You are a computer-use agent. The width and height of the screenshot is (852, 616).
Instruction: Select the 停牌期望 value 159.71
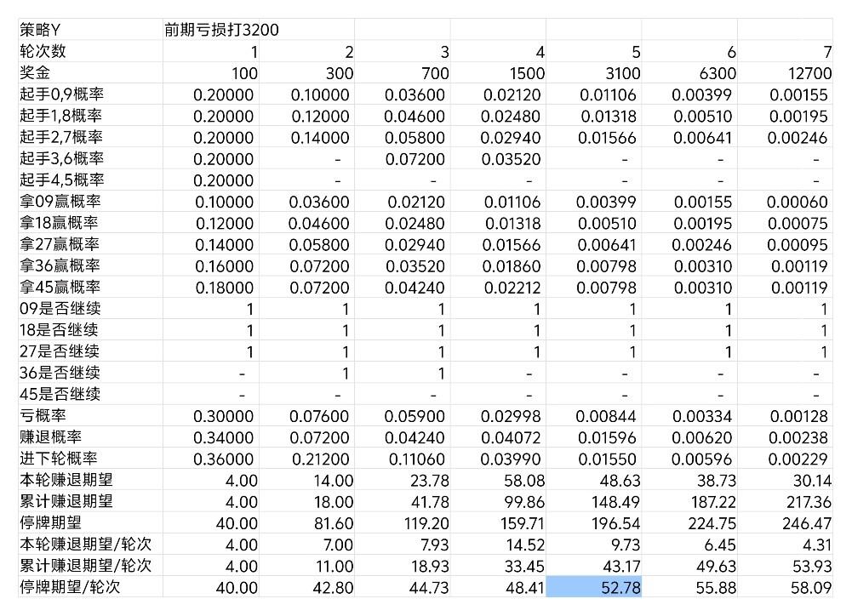[523, 523]
